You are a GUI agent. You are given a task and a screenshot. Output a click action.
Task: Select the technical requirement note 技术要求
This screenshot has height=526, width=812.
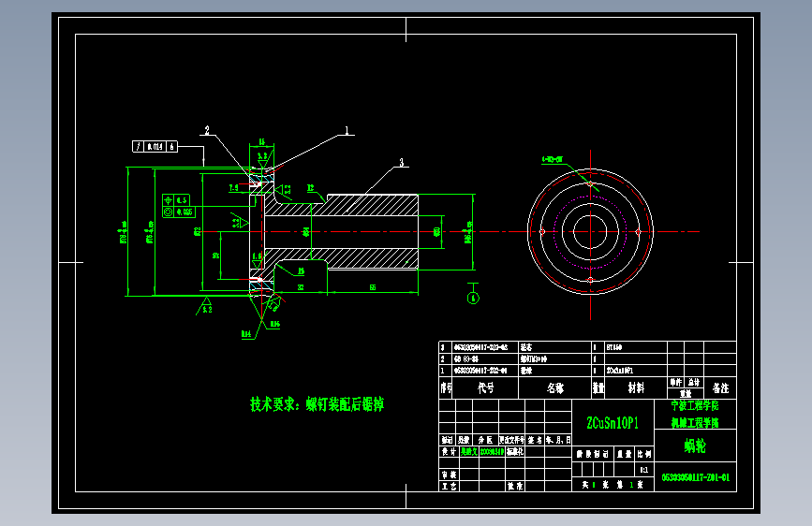pos(317,403)
